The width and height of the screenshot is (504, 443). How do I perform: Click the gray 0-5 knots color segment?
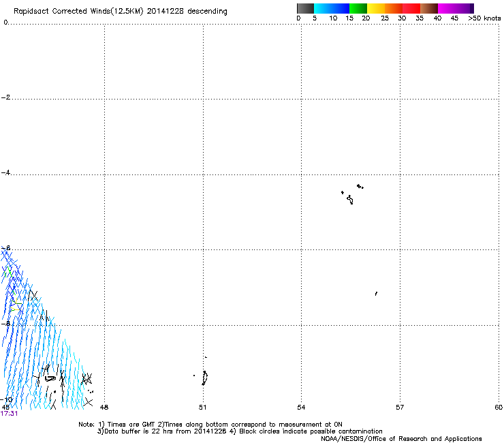click(305, 8)
